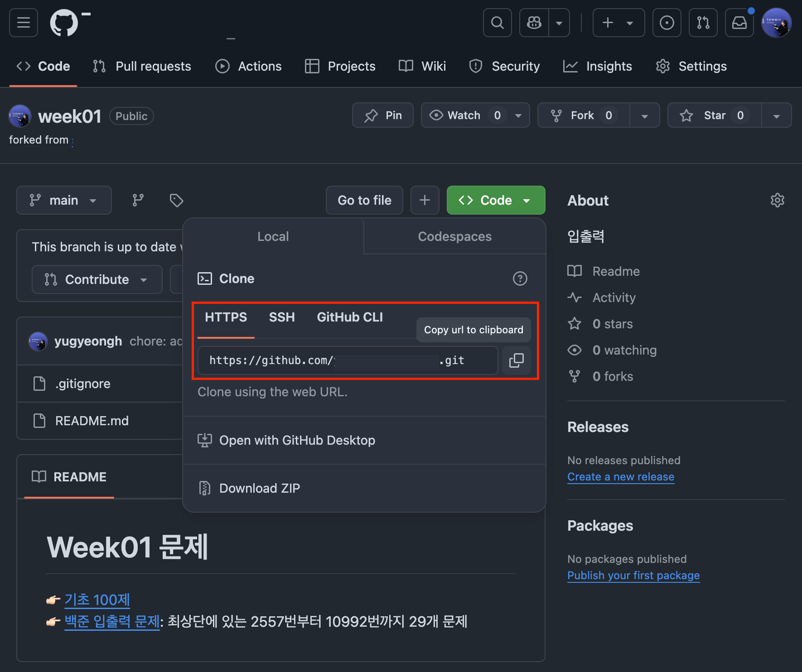This screenshot has width=802, height=672.
Task: Open the main branch selector
Action: [x=64, y=200]
